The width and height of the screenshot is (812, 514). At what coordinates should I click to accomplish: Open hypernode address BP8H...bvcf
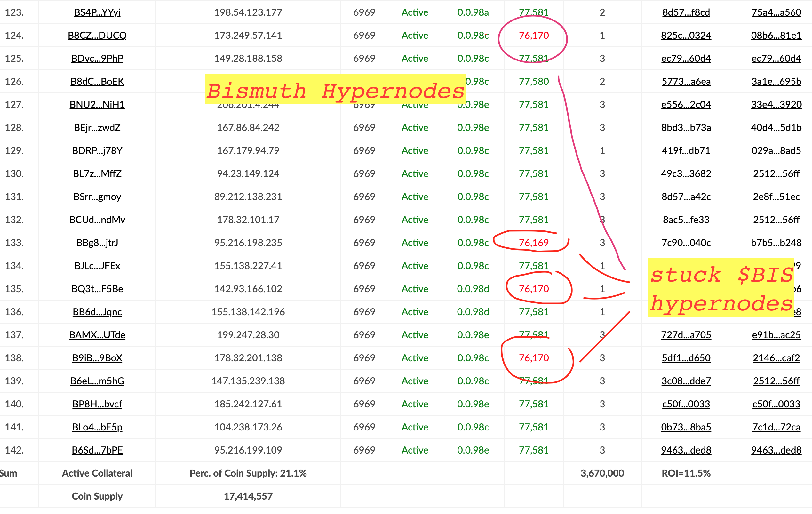[97, 404]
